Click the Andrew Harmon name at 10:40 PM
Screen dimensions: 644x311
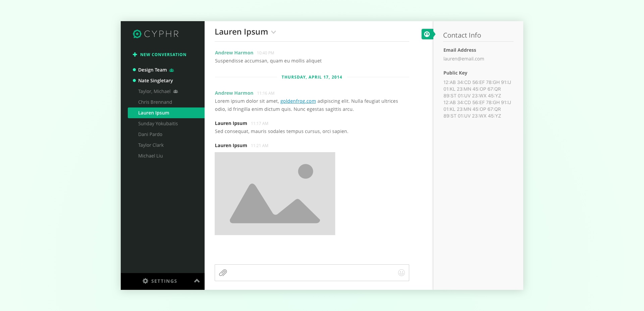click(x=234, y=53)
